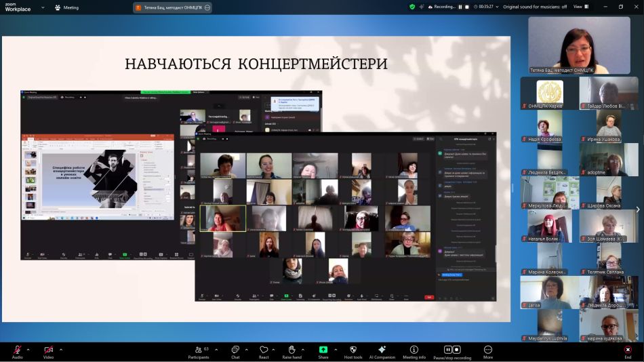Select the Гайдар Любов video tile
The image size is (644, 362).
click(x=609, y=94)
